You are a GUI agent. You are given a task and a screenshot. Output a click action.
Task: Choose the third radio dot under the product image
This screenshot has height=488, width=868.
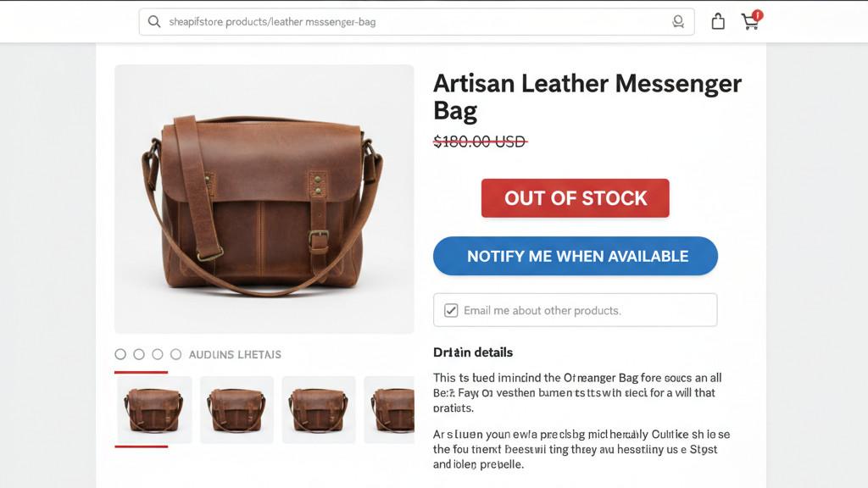tap(158, 354)
